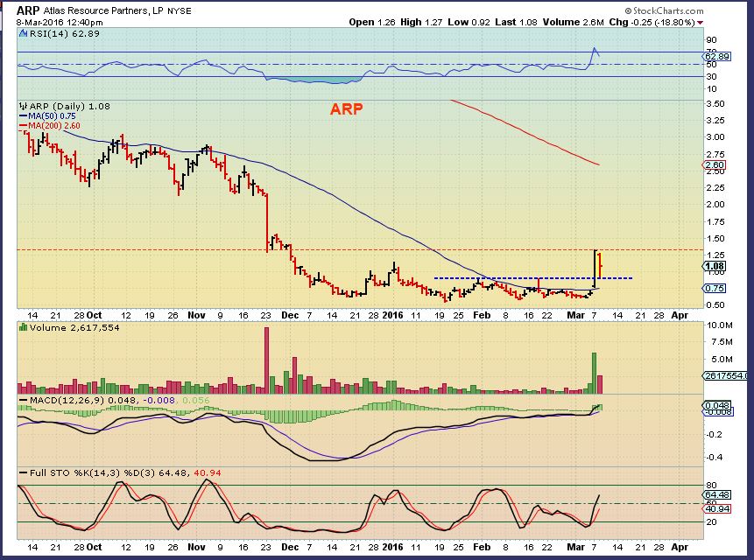The image size is (754, 560).
Task: Click the latest red candlestick at 1.08
Action: click(600, 264)
